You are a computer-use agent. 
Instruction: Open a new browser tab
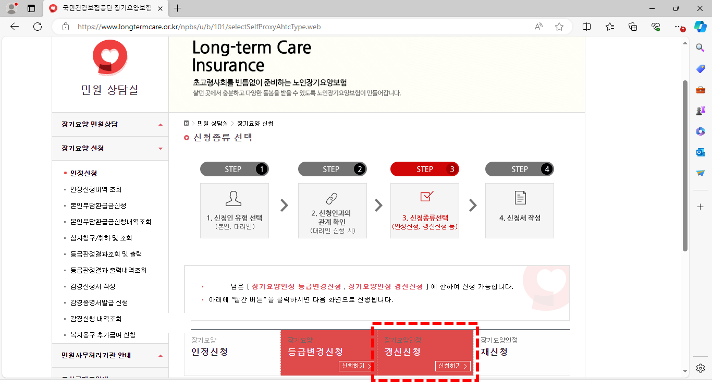pos(178,8)
